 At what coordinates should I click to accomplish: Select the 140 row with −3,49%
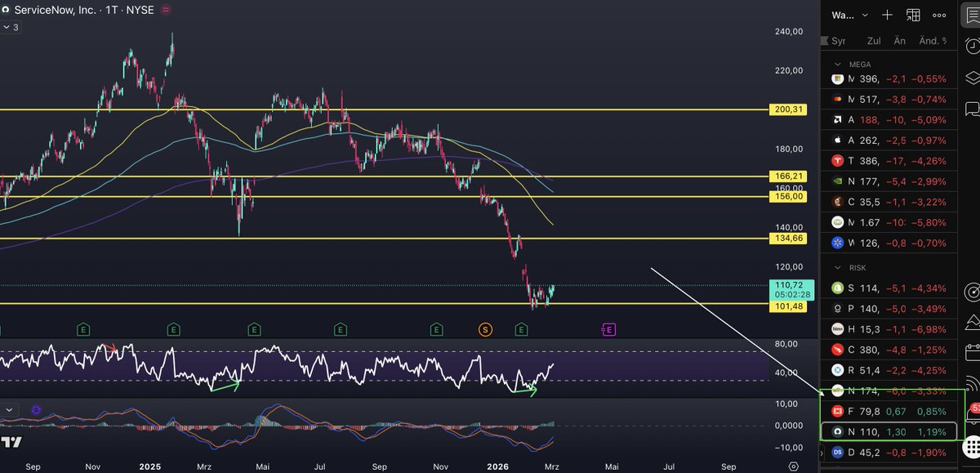point(891,308)
